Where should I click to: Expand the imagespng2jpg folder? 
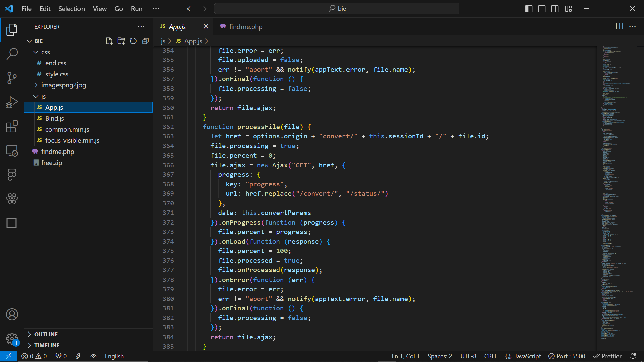pos(63,85)
